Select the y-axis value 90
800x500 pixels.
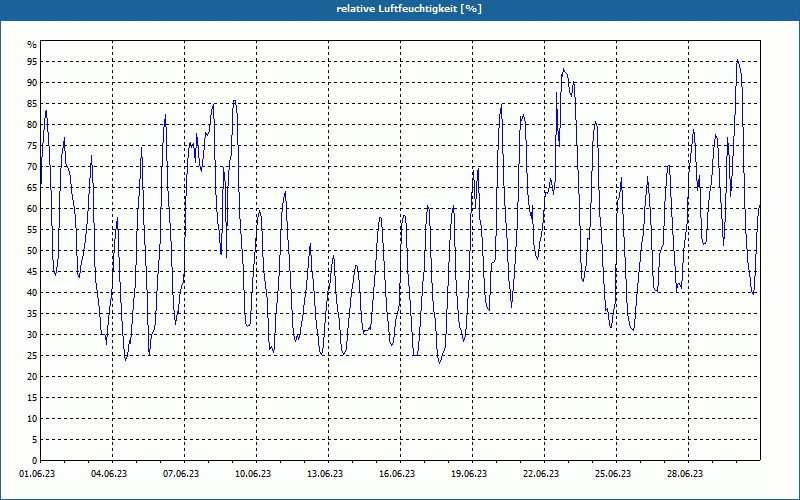[x=32, y=83]
